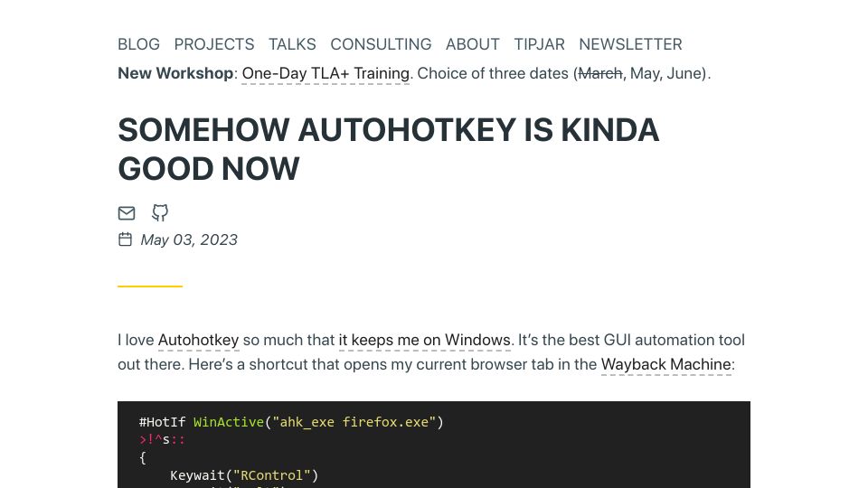The width and height of the screenshot is (868, 488).
Task: Click the struck-through 'March' text
Action: pos(600,73)
